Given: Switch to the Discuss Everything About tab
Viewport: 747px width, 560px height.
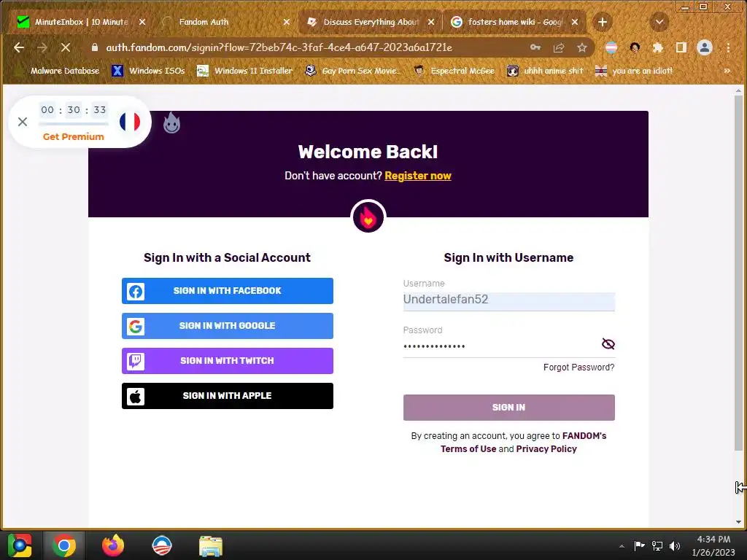Looking at the screenshot, I should coord(369,22).
